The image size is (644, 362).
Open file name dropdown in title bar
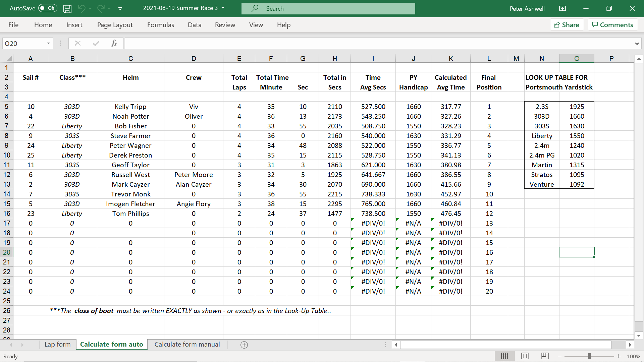coord(223,8)
